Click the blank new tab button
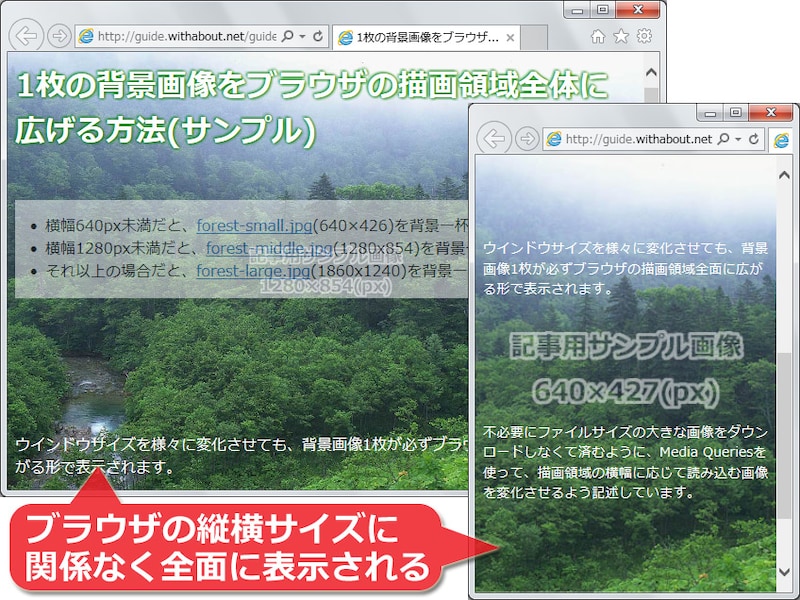Viewport: 800px width, 600px height. (534, 38)
